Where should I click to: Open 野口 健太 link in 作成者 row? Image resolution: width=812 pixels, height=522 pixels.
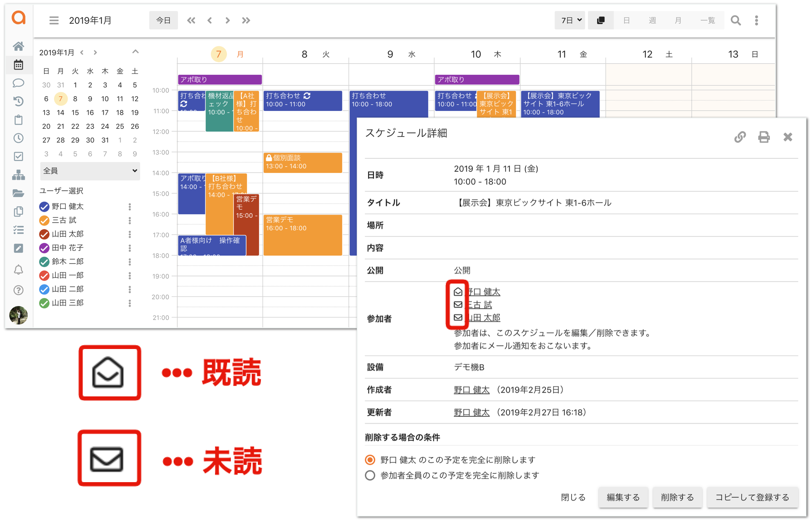(472, 390)
